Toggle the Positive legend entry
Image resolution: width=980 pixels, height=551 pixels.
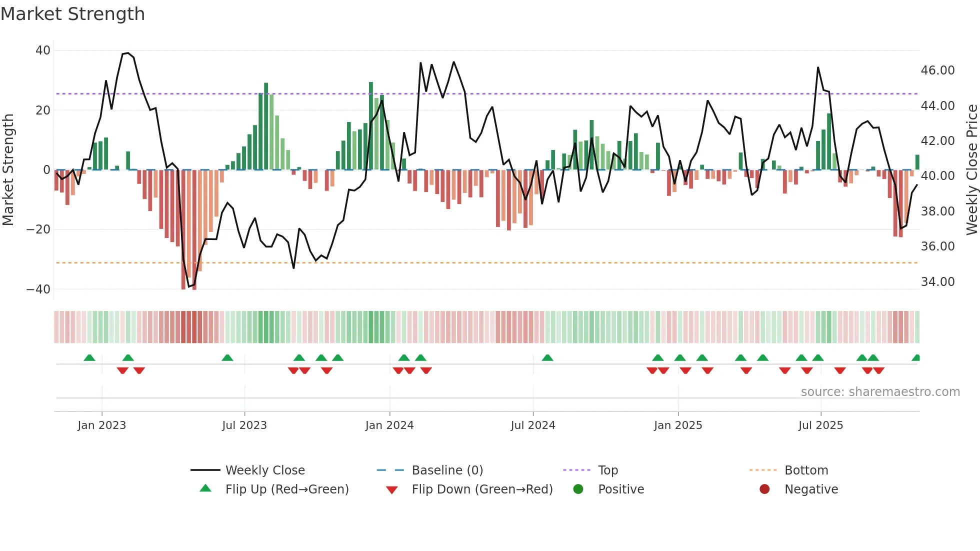tap(608, 489)
